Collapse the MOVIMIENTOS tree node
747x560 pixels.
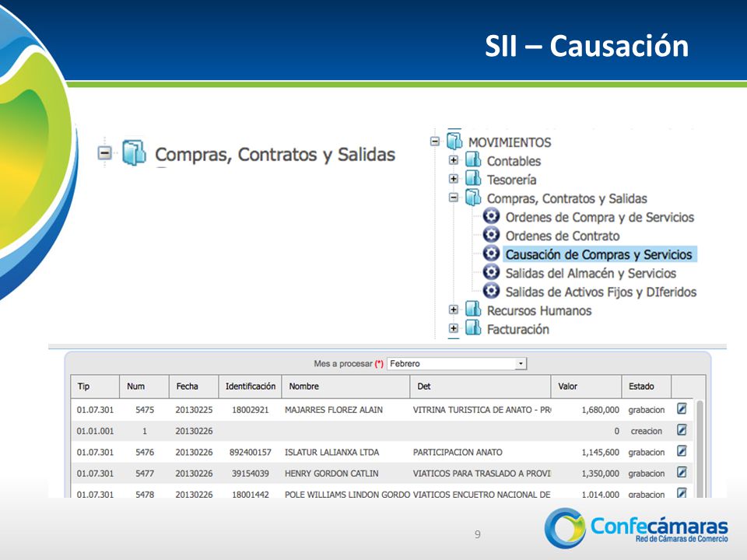[434, 142]
